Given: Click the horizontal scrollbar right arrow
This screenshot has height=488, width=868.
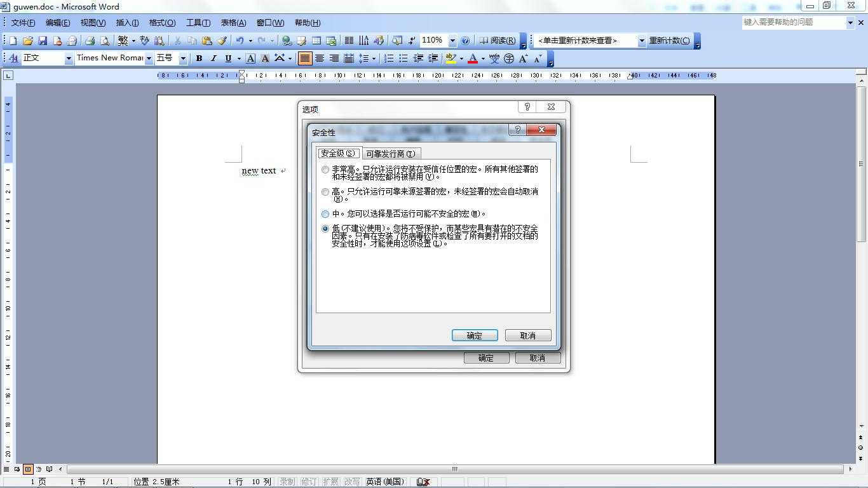Looking at the screenshot, I should click(850, 469).
